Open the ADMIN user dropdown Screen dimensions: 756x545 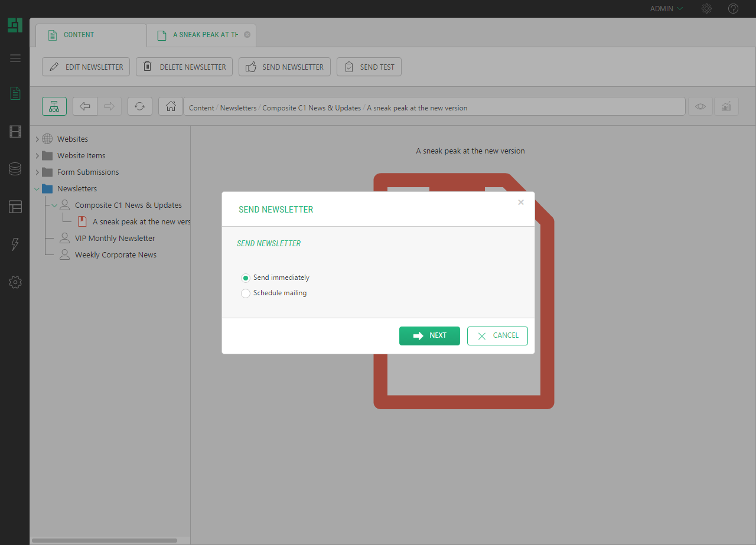pos(666,9)
